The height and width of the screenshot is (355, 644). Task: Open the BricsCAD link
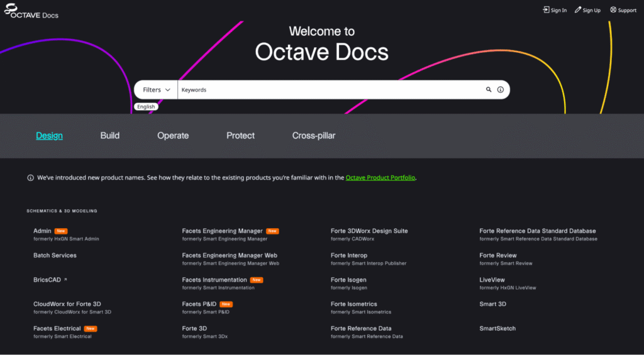pos(47,280)
